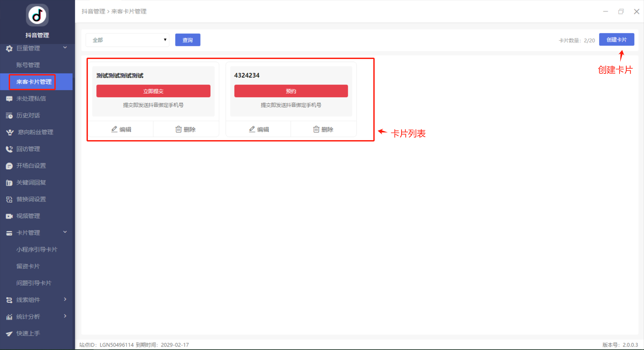
Task: Open 小程序引导卡片 menu item
Action: pyautogui.click(x=37, y=249)
